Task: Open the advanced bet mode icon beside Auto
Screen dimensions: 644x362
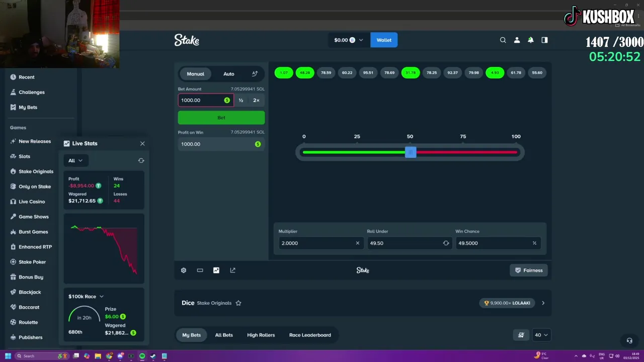Action: (x=255, y=74)
